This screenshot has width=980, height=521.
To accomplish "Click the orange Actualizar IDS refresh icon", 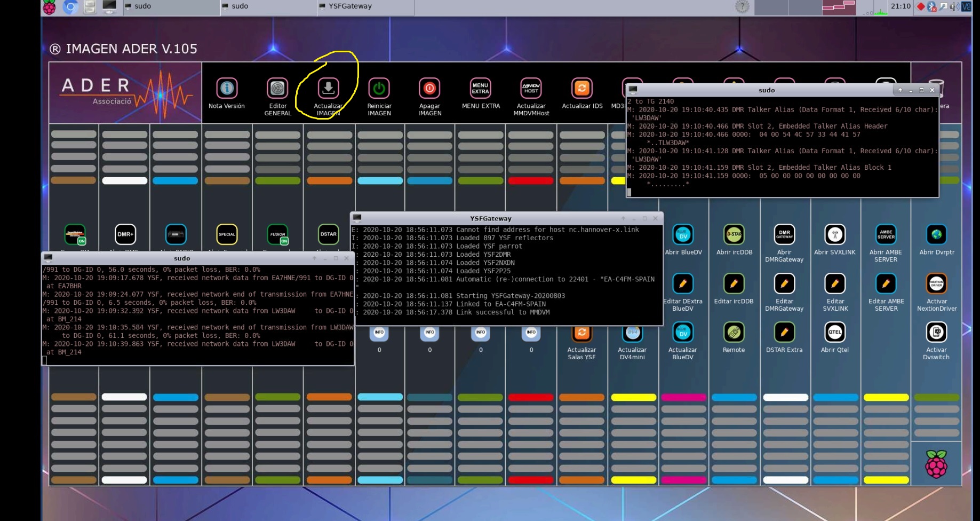I will pyautogui.click(x=581, y=89).
